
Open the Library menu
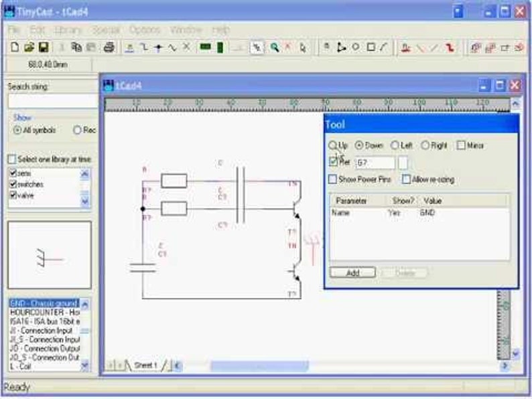[x=68, y=30]
